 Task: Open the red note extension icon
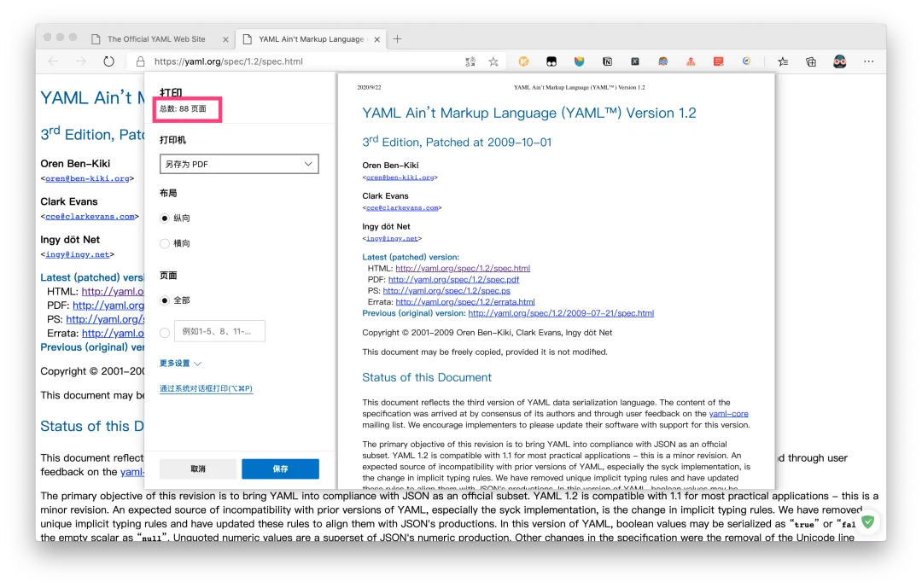[x=719, y=61]
